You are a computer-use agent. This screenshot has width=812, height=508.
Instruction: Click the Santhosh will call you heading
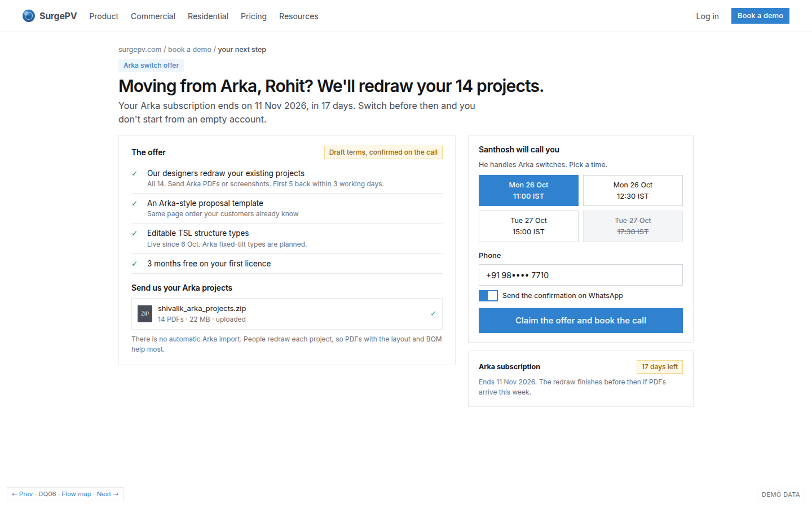point(519,150)
